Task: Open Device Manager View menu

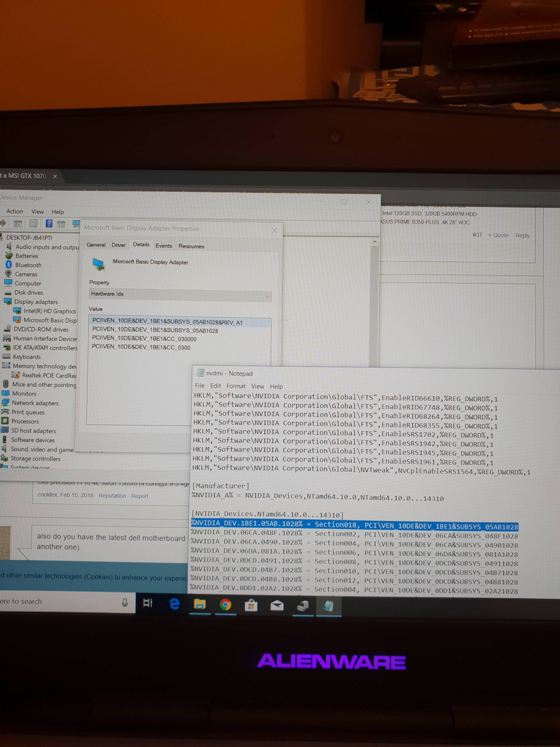Action: click(x=37, y=212)
